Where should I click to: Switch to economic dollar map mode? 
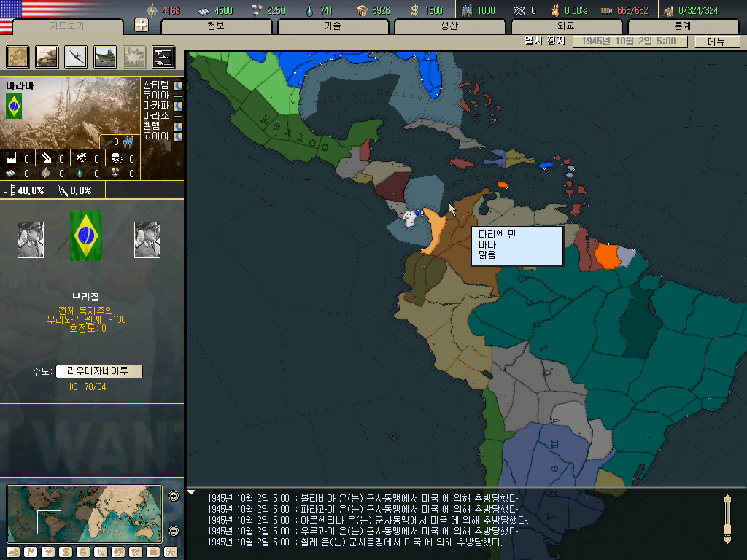click(66, 552)
